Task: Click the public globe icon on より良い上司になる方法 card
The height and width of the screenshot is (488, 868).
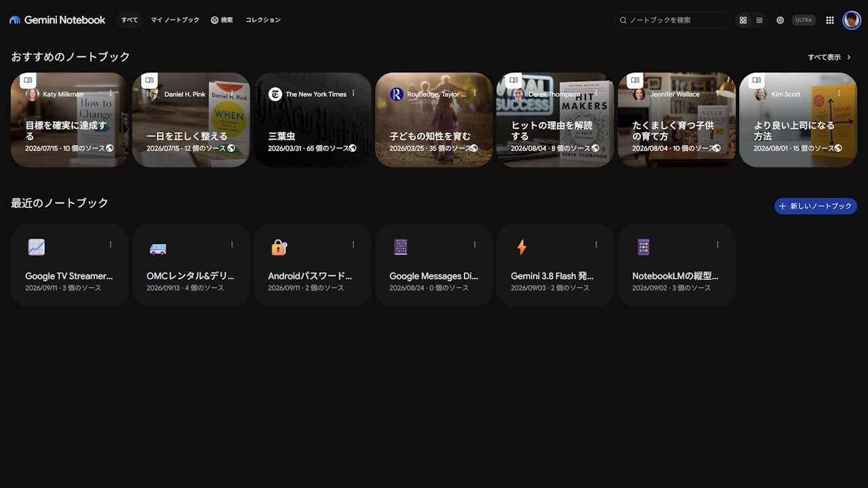Action: (x=838, y=148)
